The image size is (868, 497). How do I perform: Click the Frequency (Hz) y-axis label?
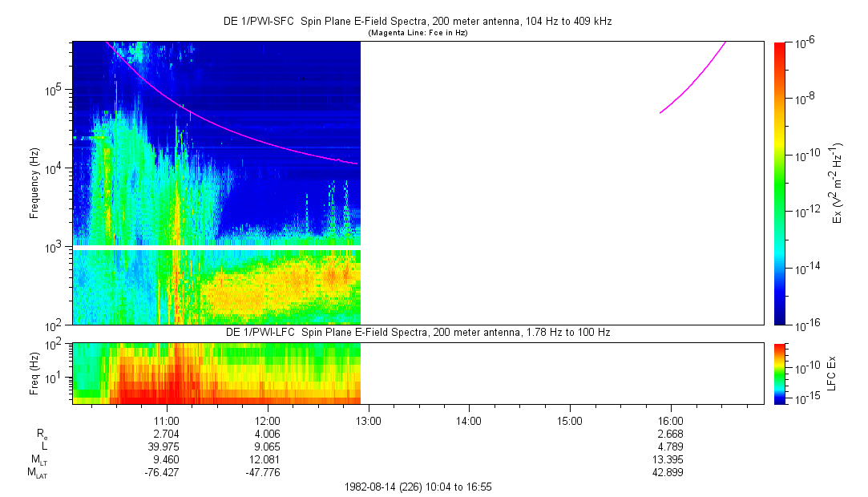(34, 183)
